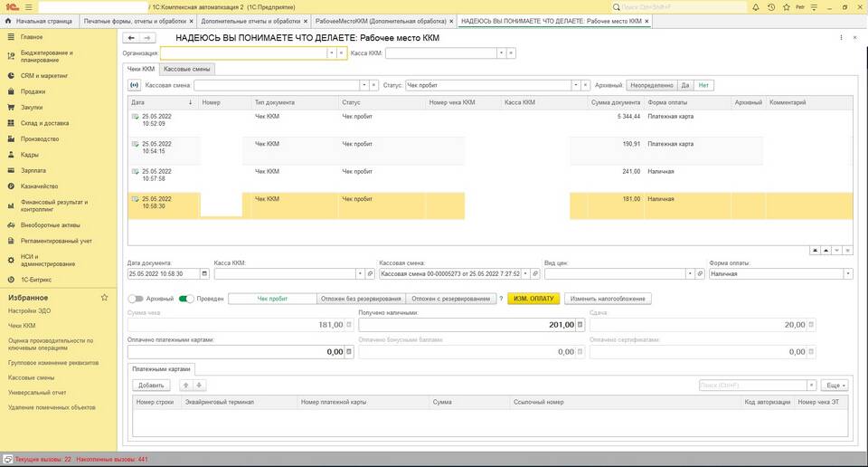The width and height of the screenshot is (868, 467).
Task: Clear the Организация field
Action: click(x=342, y=53)
